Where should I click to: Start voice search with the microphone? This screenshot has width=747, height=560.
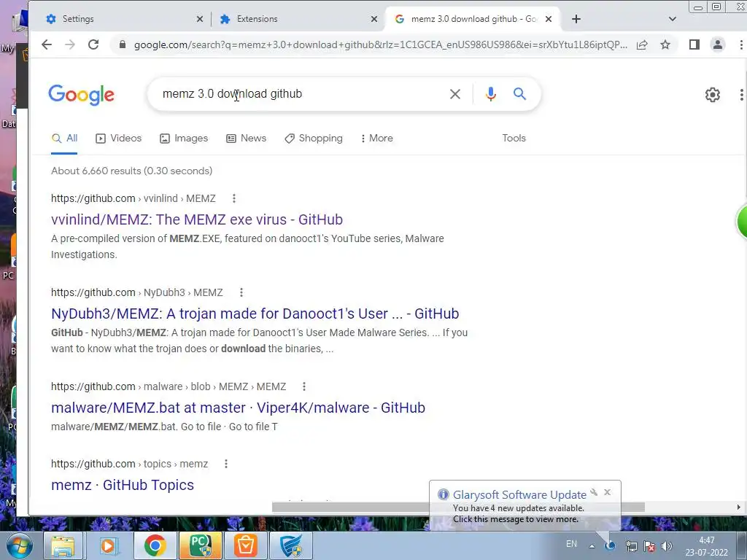(491, 94)
